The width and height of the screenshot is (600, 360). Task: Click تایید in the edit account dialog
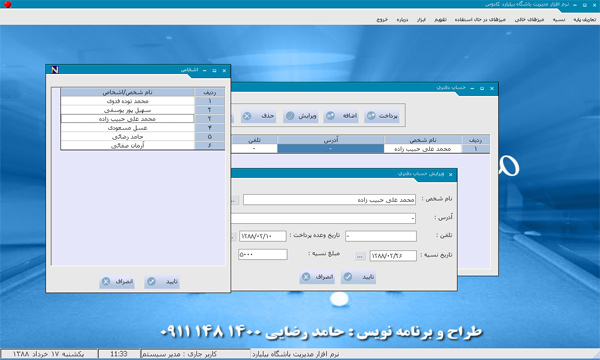click(x=358, y=277)
